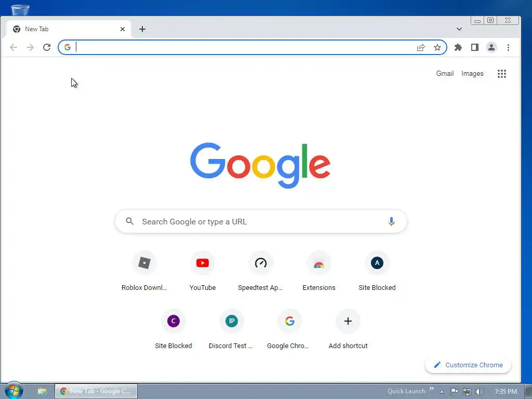Open a new tab with plus button

coord(142,29)
